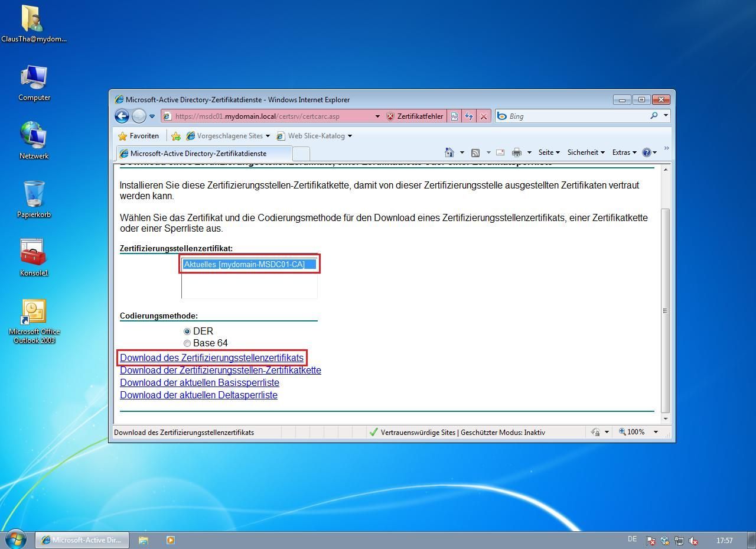Click the Internet Explorer taskbar button
This screenshot has height=549, width=756.
pyautogui.click(x=82, y=540)
